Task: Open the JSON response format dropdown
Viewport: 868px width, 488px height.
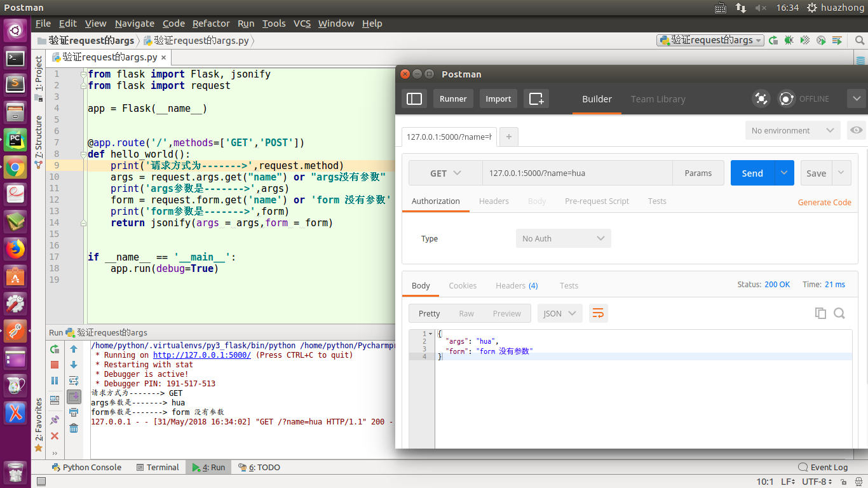Action: coord(560,313)
